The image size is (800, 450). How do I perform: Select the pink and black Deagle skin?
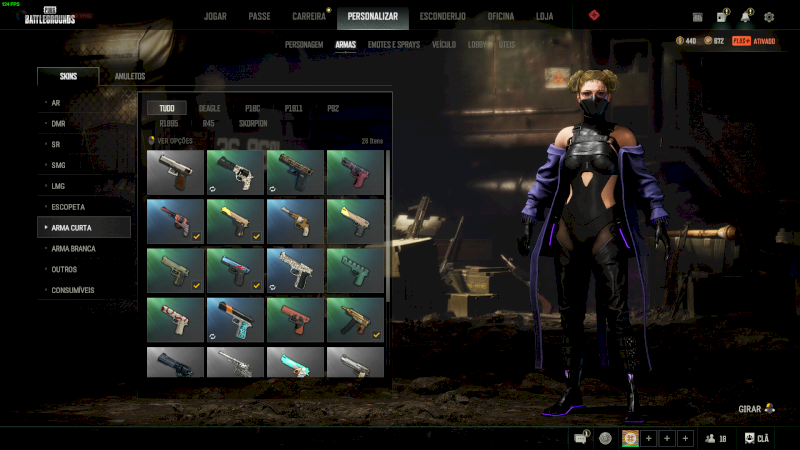tap(355, 172)
